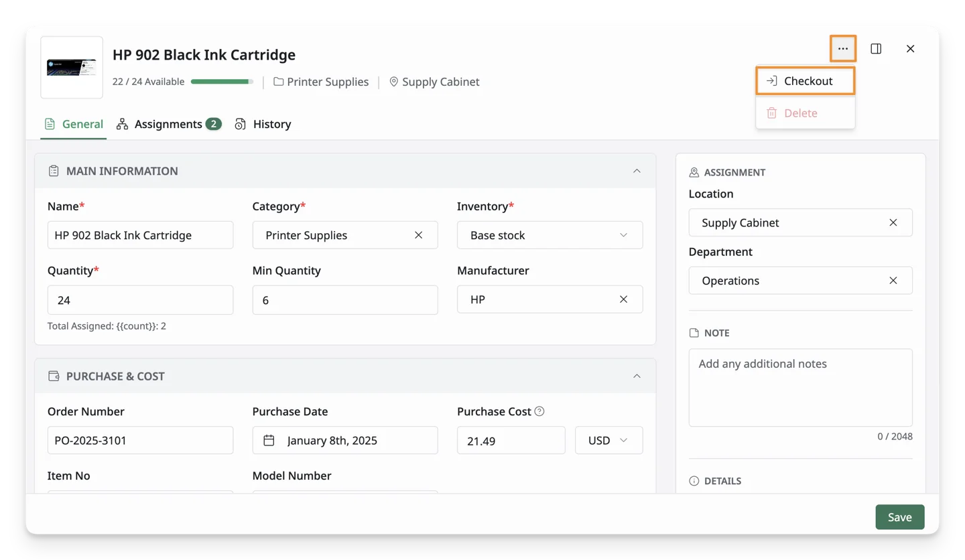Click the Printer Supplies category label in header
The width and height of the screenshot is (965, 560).
pyautogui.click(x=321, y=82)
